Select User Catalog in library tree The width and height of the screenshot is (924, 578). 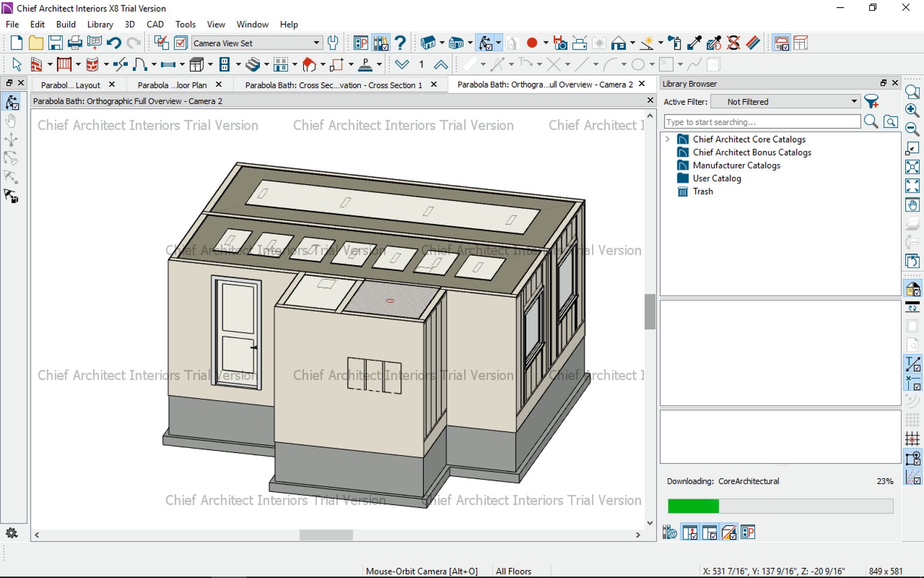(x=717, y=178)
